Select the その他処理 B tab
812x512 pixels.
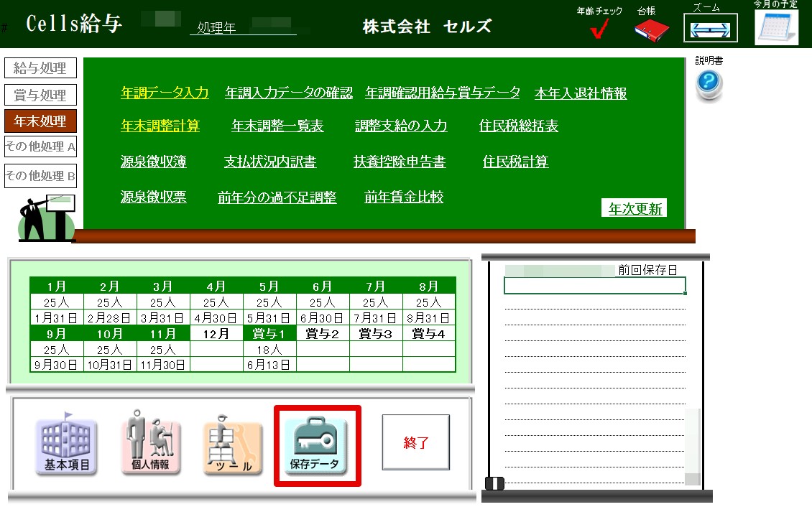tap(40, 175)
